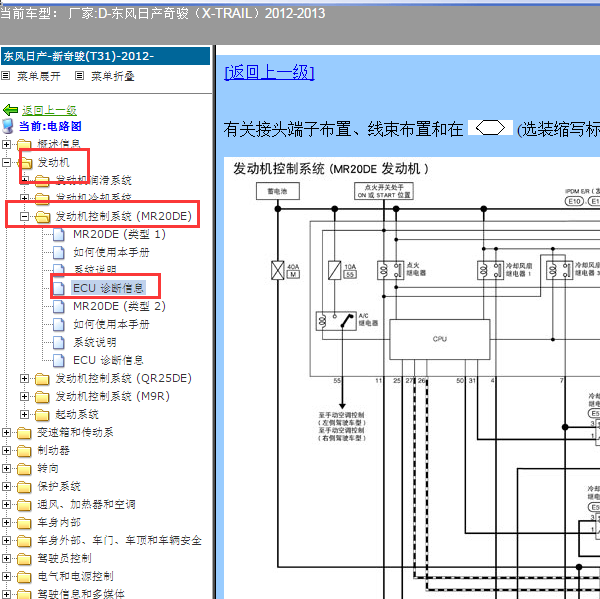
Task: Click the 通风、加热器和空调 folder icon
Action: 24,505
